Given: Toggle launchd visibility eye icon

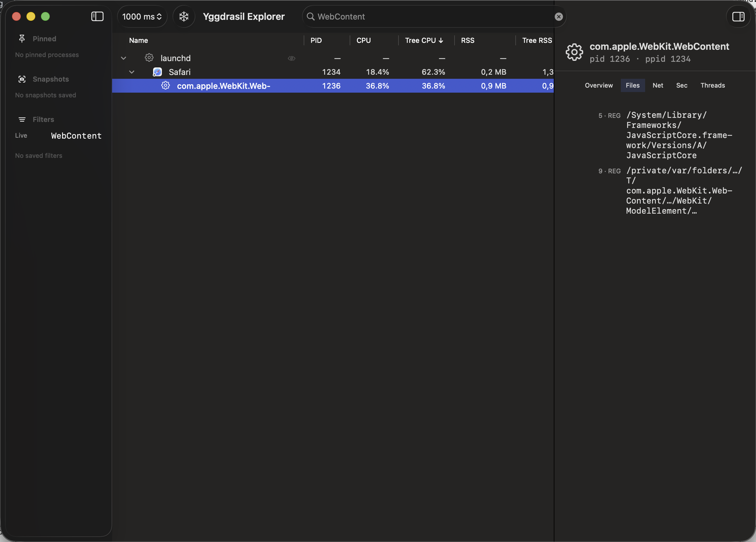Looking at the screenshot, I should tap(291, 58).
